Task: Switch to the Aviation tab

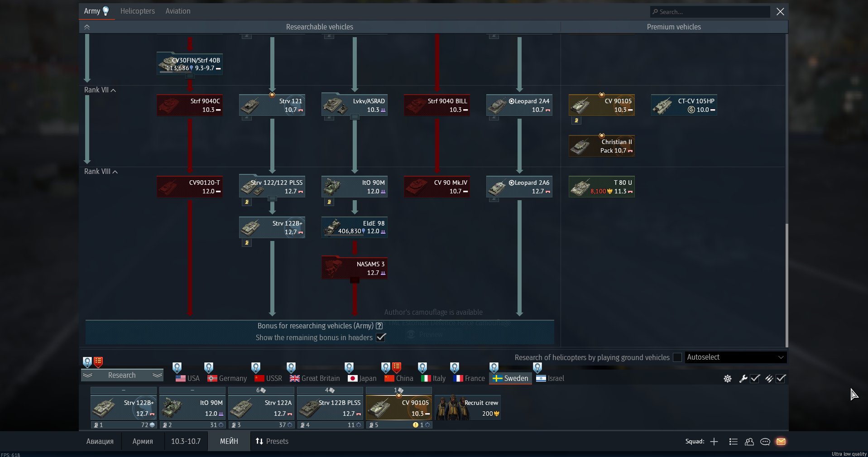Action: tap(178, 11)
